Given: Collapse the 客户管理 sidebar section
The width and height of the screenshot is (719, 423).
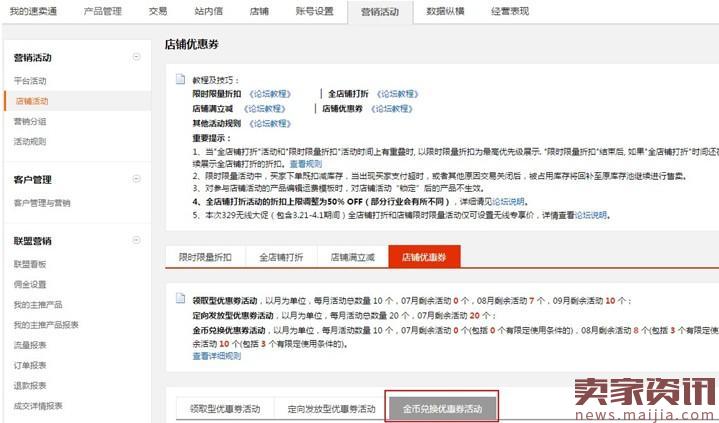Looking at the screenshot, I should (136, 179).
